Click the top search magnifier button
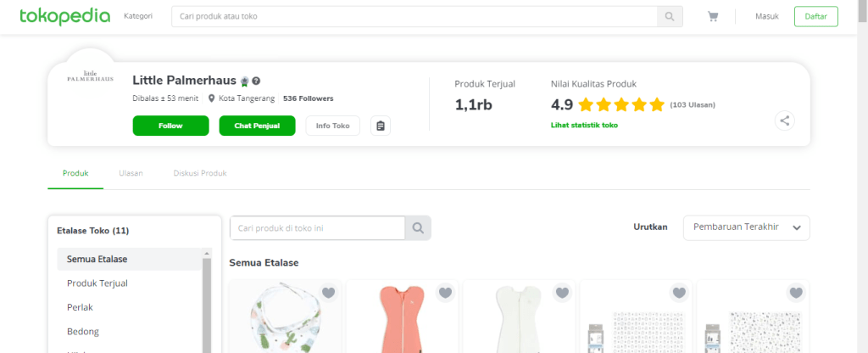The image size is (868, 353). click(x=670, y=16)
